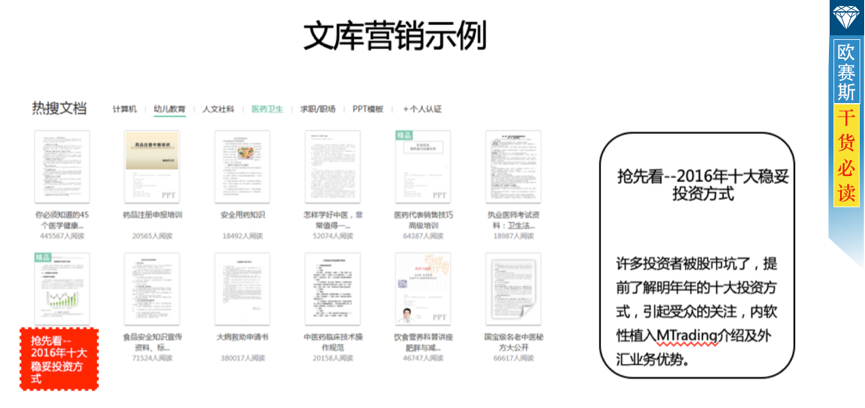
Task: Open the 怎样学好中医 document thumbnail
Action: (332, 167)
